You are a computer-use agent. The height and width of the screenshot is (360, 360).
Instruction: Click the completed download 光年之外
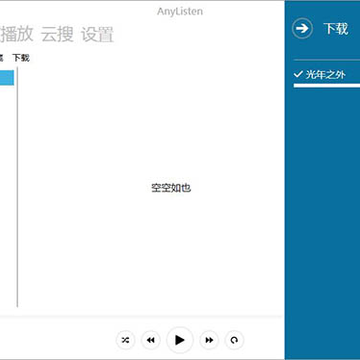coord(320,75)
